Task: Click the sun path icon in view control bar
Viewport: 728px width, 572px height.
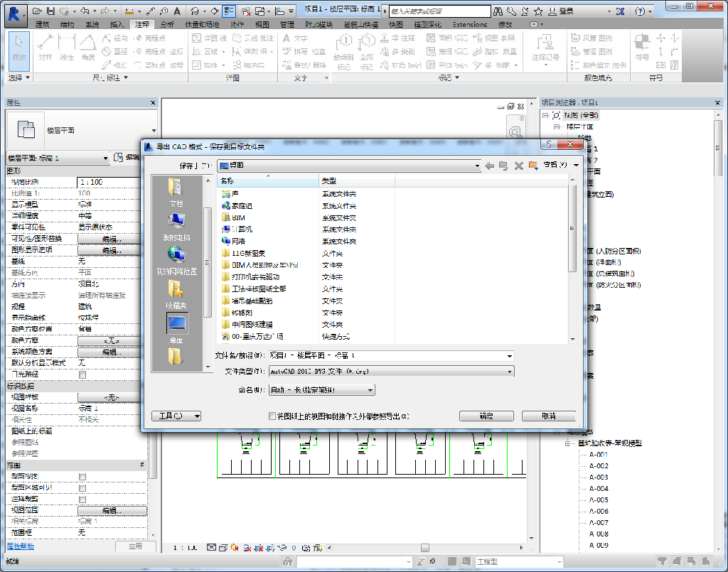Action: tap(234, 548)
